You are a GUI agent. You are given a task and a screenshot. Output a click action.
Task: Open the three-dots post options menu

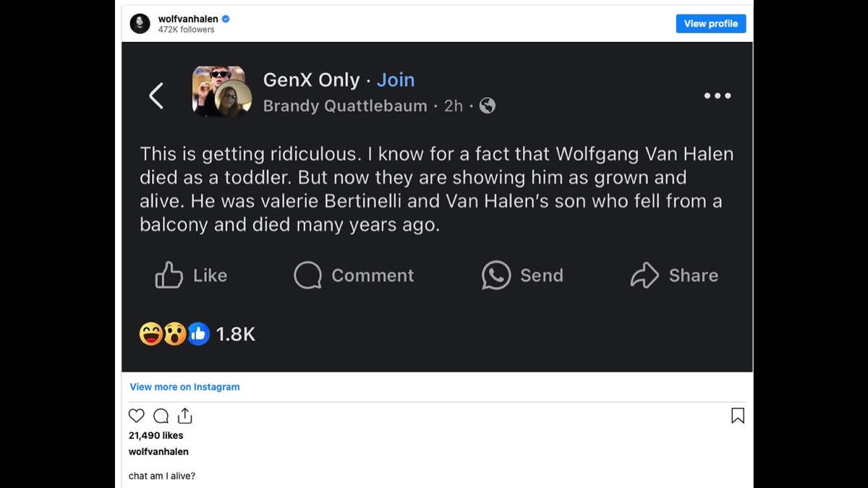717,95
